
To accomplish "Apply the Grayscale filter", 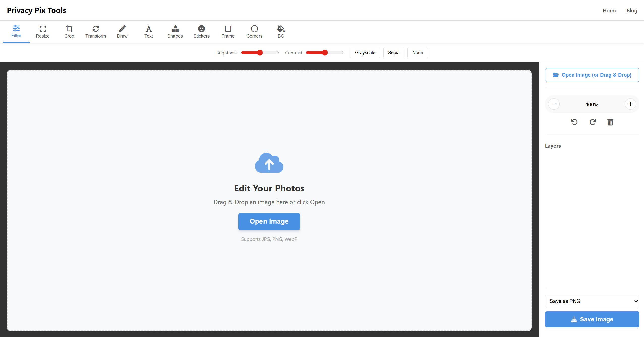I will (365, 53).
